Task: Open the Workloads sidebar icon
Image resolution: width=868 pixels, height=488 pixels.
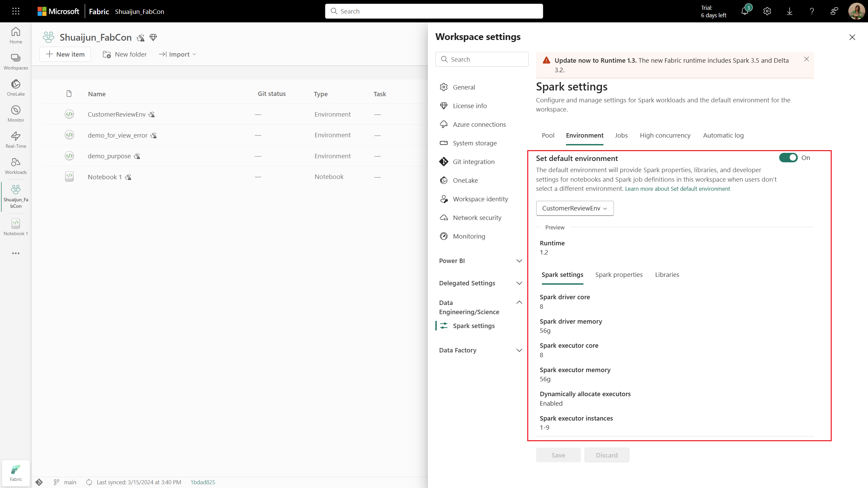Action: (x=16, y=166)
